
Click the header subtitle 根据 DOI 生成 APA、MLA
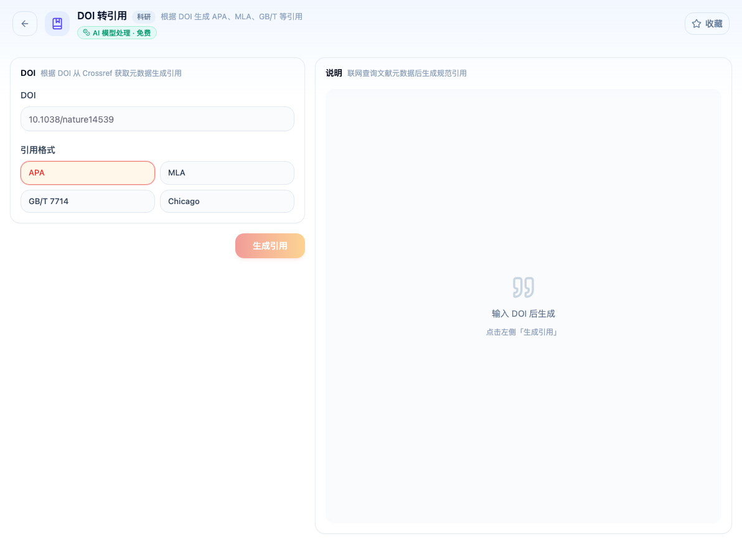(232, 17)
